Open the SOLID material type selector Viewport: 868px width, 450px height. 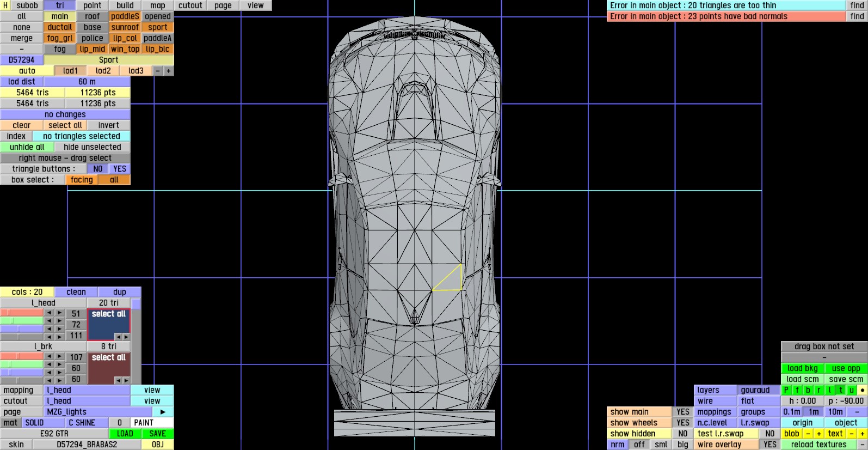(x=44, y=423)
